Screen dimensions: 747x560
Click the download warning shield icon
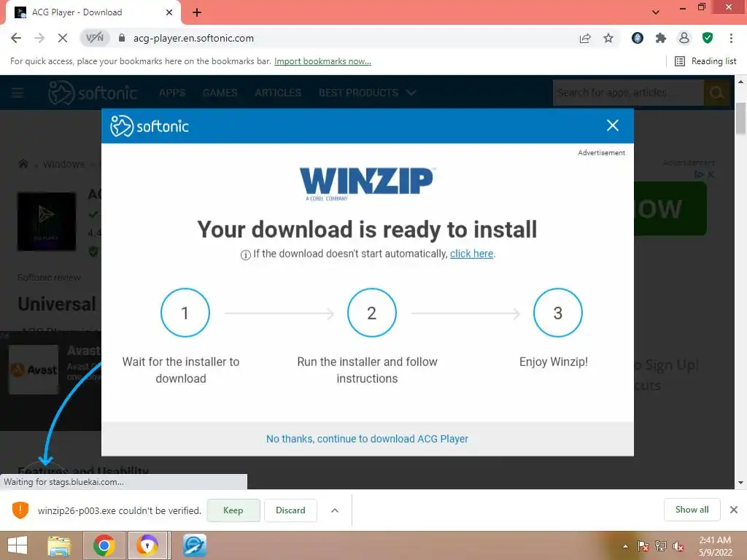(20, 510)
